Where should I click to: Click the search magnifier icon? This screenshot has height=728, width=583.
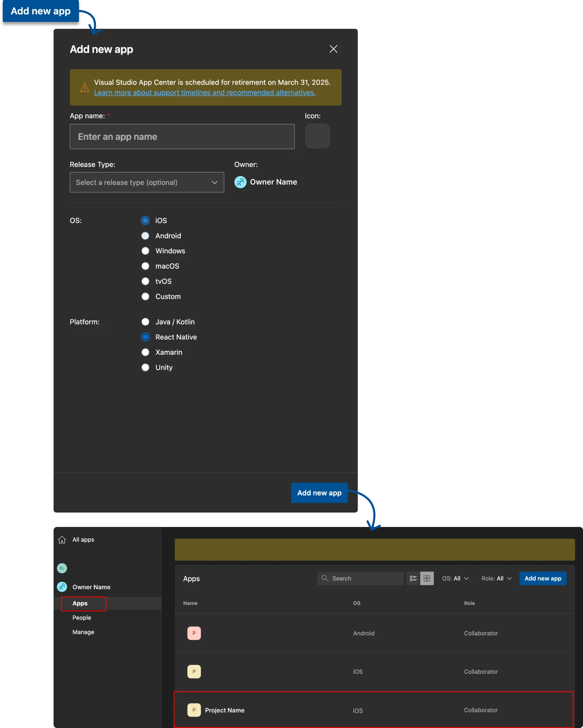click(x=325, y=578)
